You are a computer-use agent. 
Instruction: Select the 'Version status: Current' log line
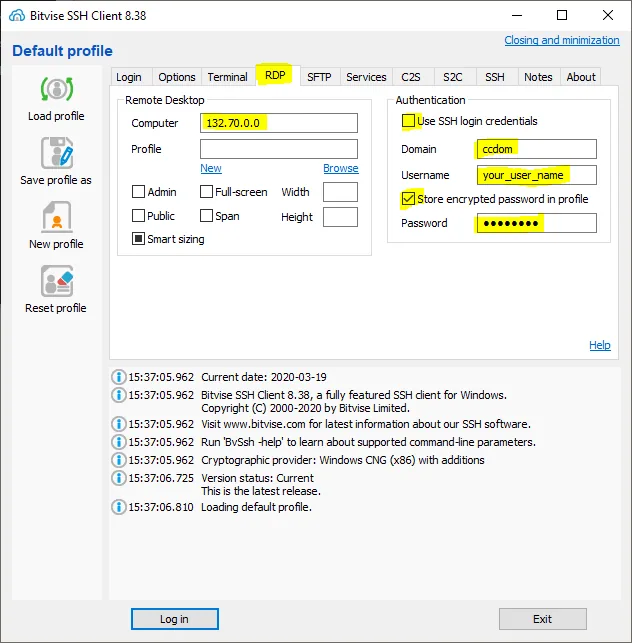[x=257, y=478]
